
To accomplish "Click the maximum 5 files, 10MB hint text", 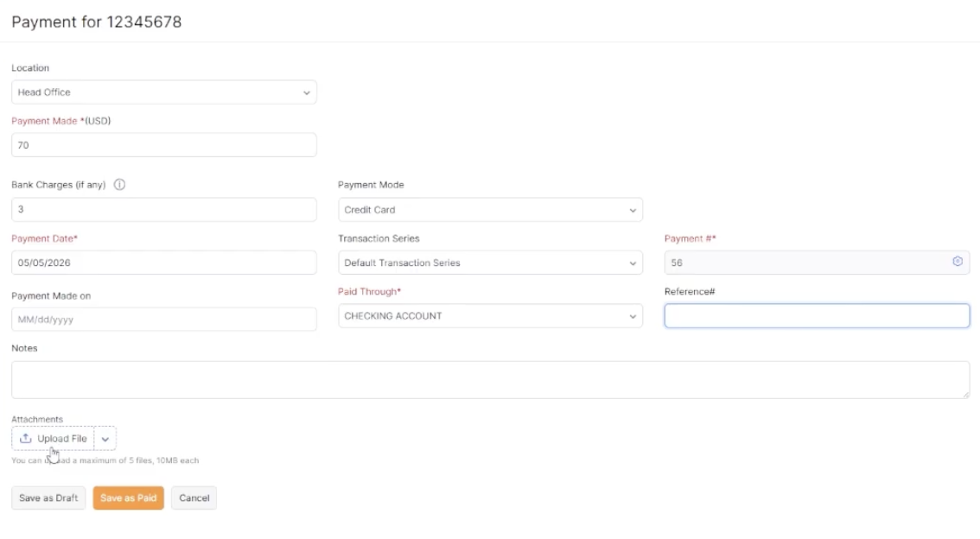I will coord(105,460).
